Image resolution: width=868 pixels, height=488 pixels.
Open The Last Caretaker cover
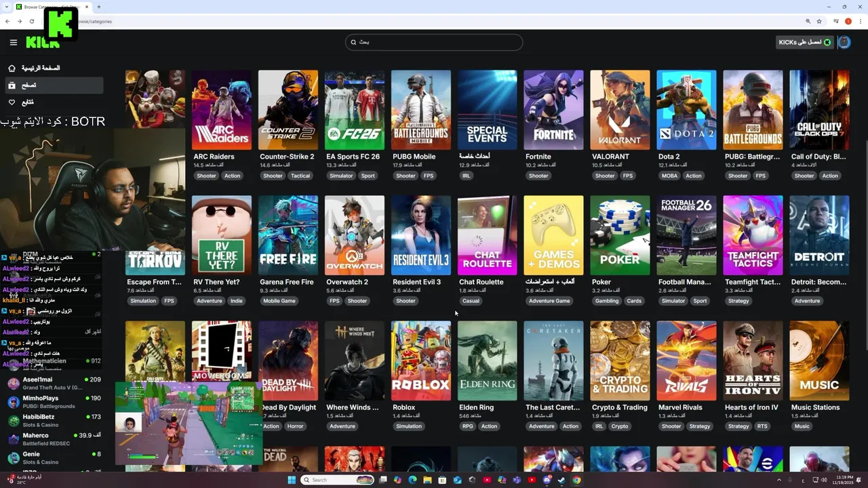[x=553, y=361]
